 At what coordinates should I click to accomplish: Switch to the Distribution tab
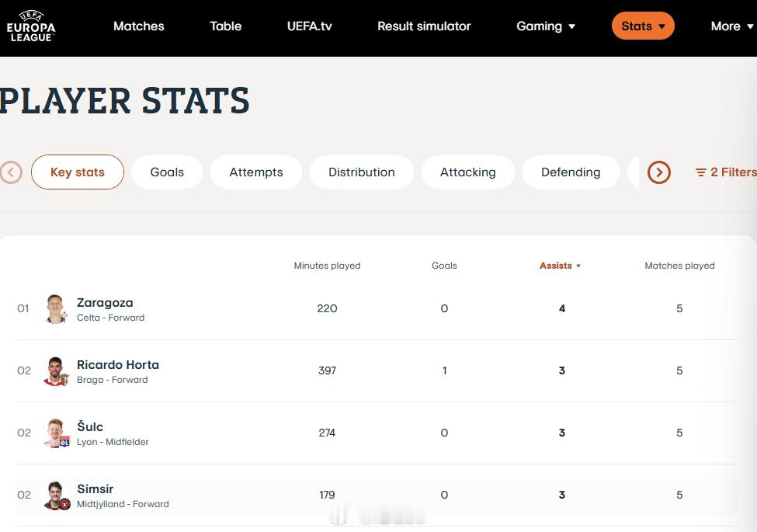tap(362, 172)
